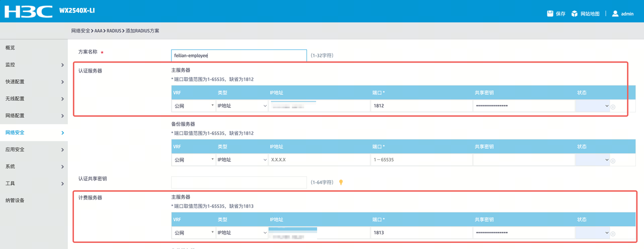Viewport: 644px width, 249px height.
Task: Click add-row icon for authentication primary server
Action: (x=613, y=107)
